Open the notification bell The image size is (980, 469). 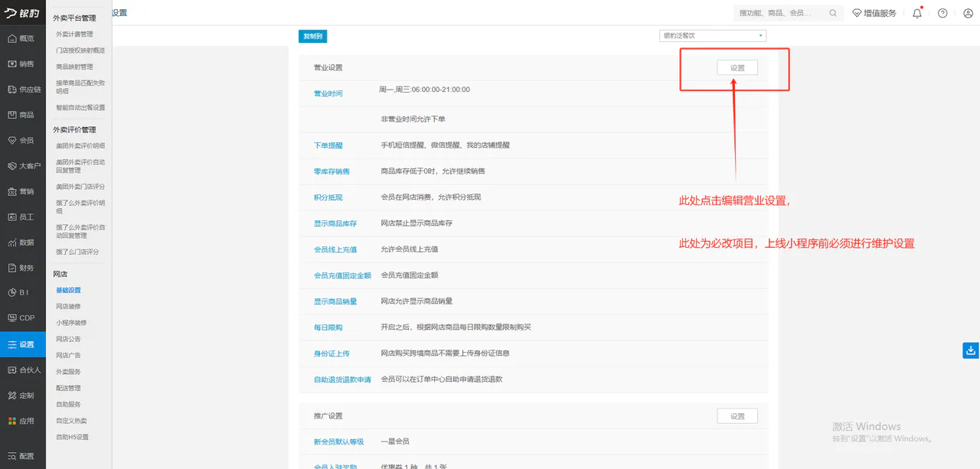[917, 13]
